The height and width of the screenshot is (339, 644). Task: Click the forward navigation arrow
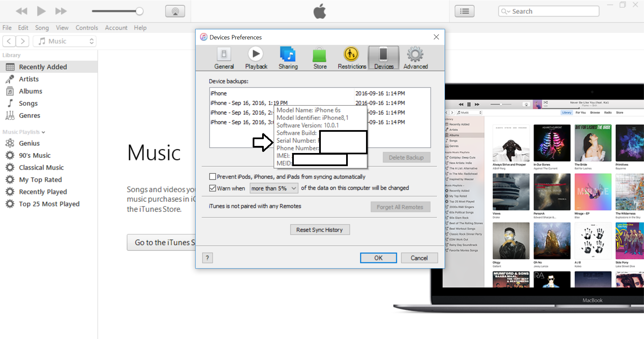tap(22, 41)
